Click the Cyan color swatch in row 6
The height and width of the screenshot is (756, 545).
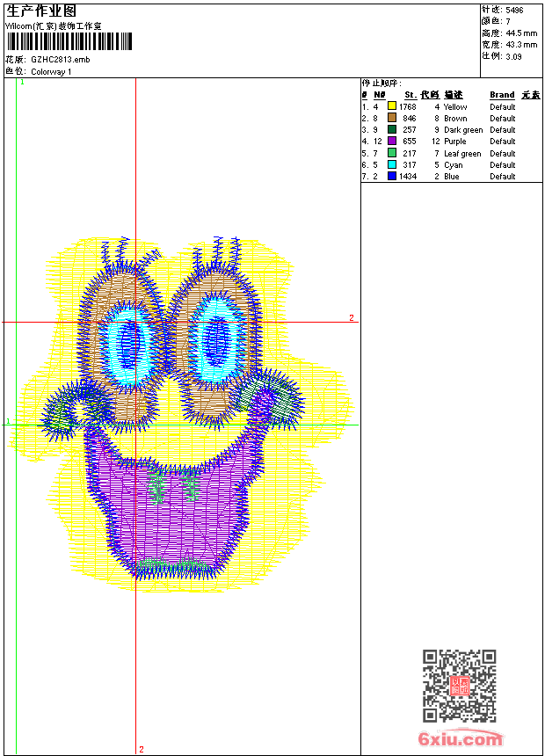(392, 164)
